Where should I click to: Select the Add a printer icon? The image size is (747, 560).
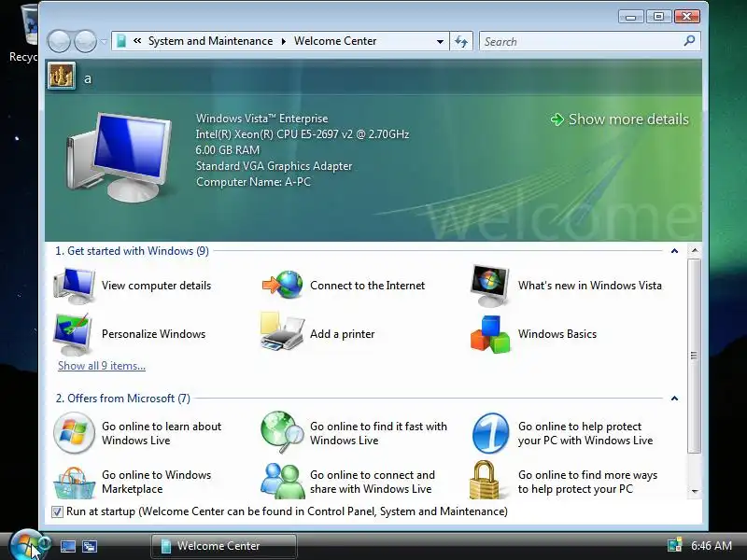(x=283, y=332)
